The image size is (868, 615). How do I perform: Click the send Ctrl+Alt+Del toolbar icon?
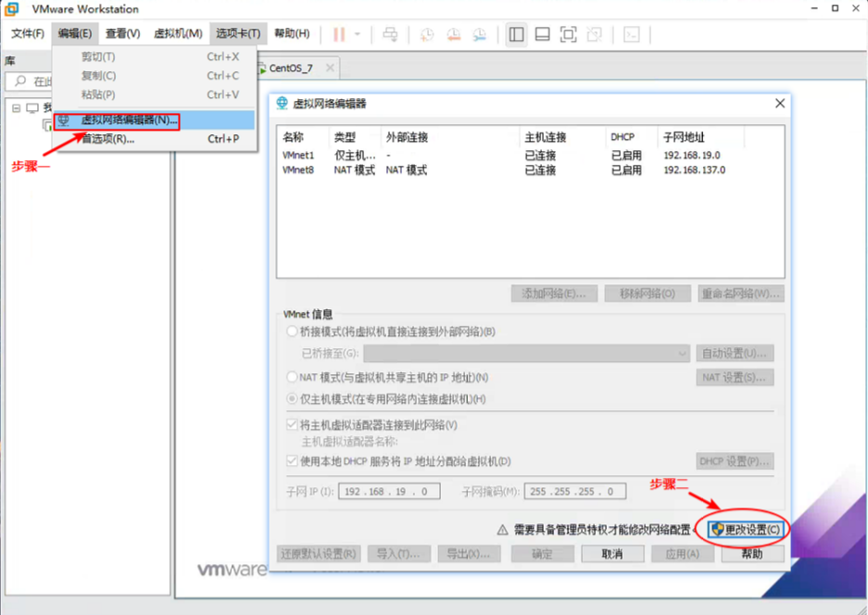(390, 34)
